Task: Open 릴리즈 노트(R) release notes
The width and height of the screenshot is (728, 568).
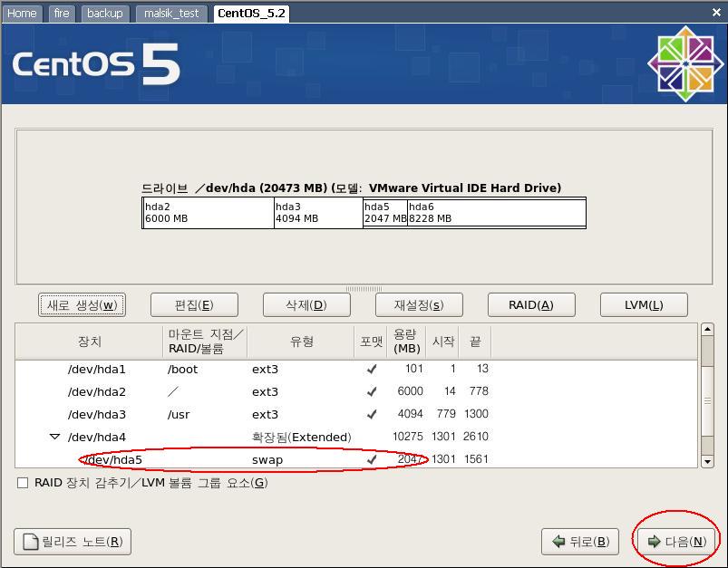Action: pyautogui.click(x=73, y=542)
